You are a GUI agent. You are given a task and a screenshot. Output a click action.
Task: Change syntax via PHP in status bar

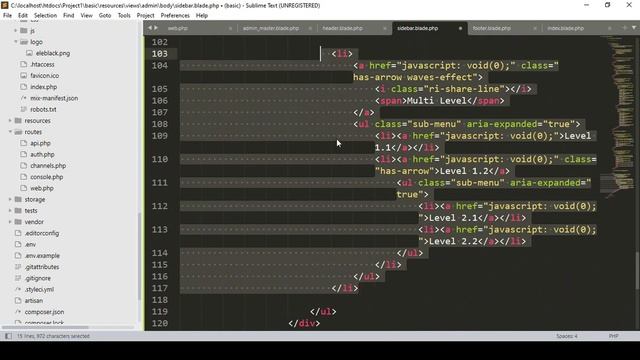613,336
